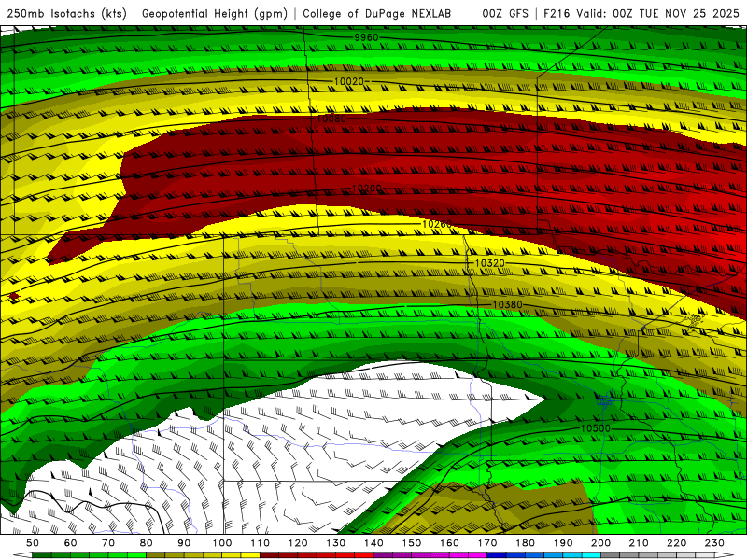Select the 10080 height contour label
This screenshot has width=747, height=560.
(331, 119)
